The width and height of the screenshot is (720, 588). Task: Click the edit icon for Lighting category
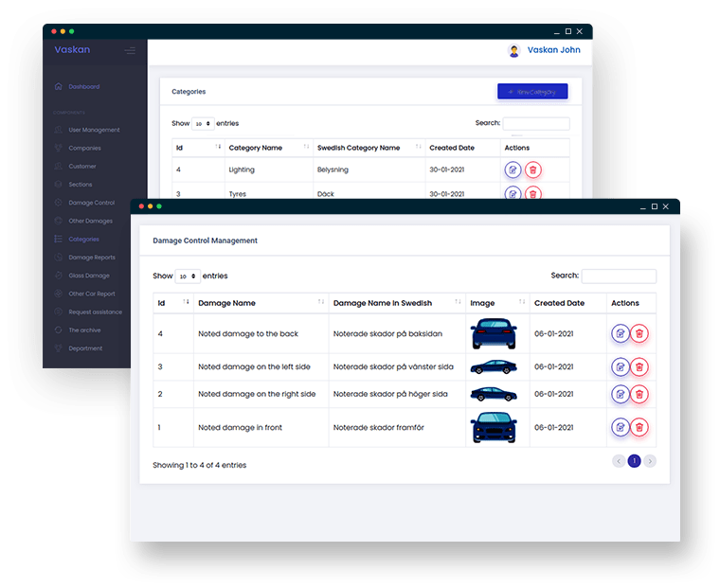513,170
